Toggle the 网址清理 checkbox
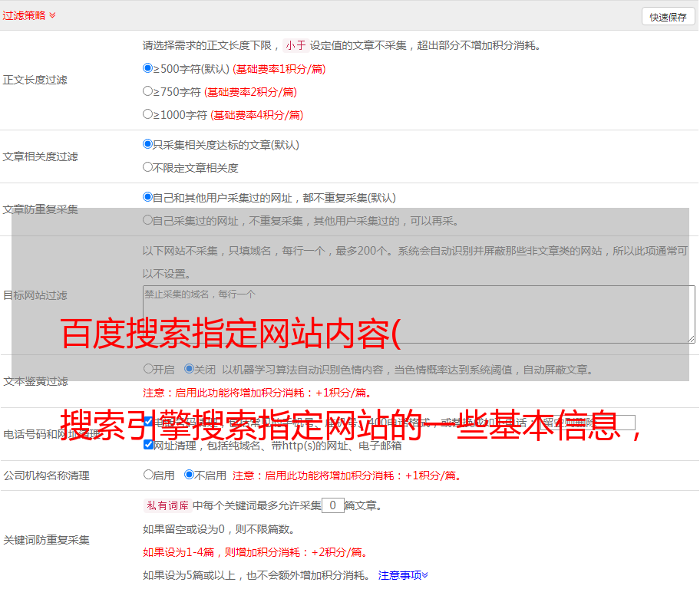 [148, 445]
